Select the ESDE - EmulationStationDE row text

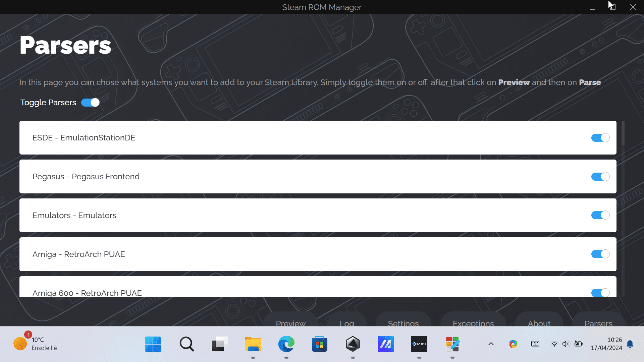tap(84, 138)
